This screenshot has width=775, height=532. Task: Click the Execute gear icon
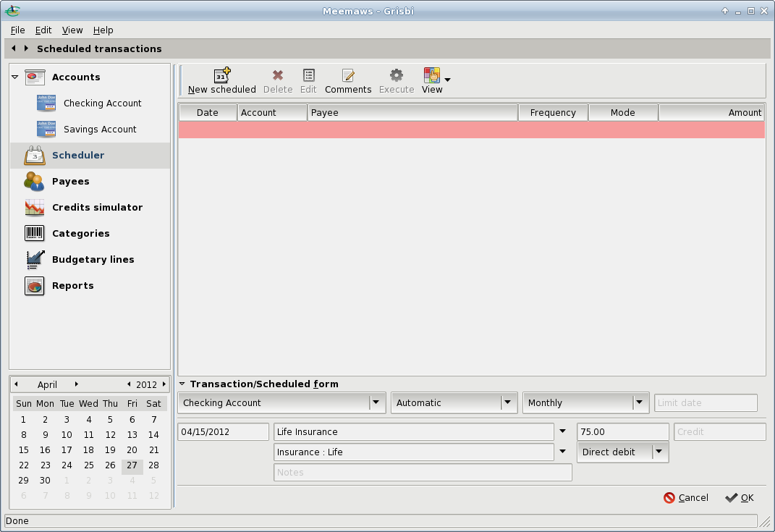(397, 75)
